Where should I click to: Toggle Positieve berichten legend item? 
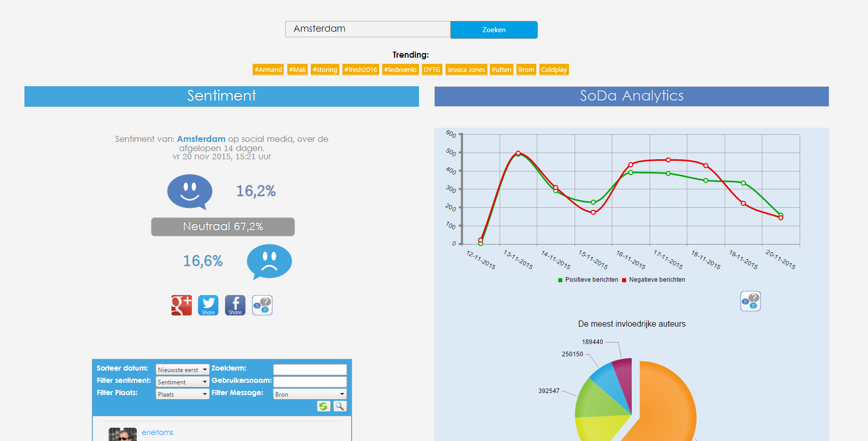pos(588,280)
